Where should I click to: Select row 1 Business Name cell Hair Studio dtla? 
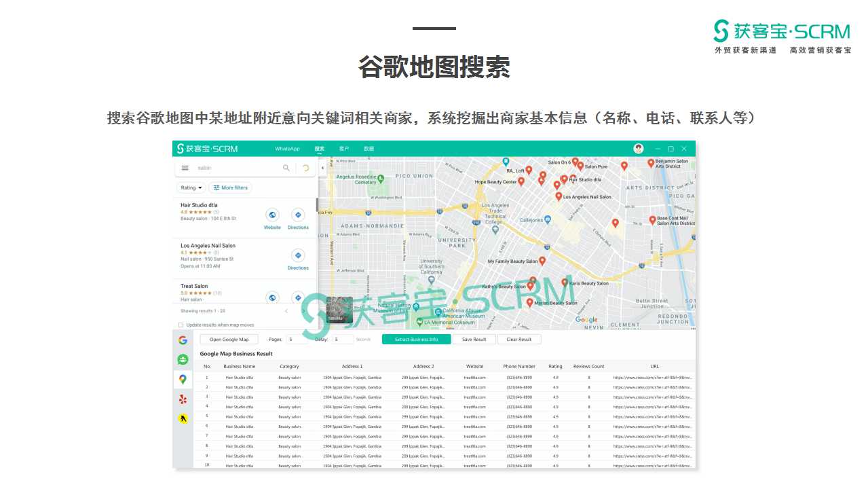click(240, 378)
